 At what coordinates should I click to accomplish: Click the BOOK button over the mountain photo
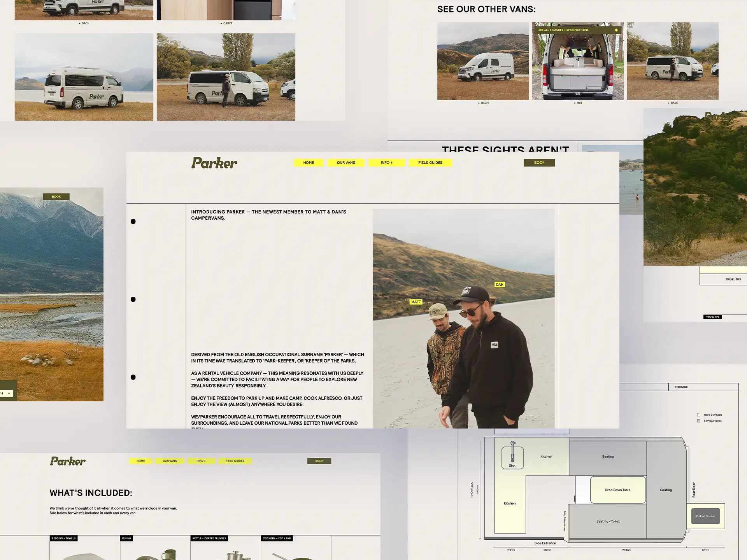tap(56, 197)
